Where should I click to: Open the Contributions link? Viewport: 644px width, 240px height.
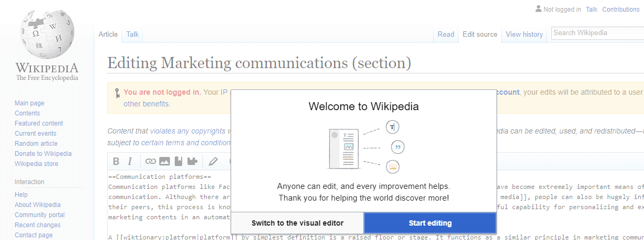click(x=621, y=9)
